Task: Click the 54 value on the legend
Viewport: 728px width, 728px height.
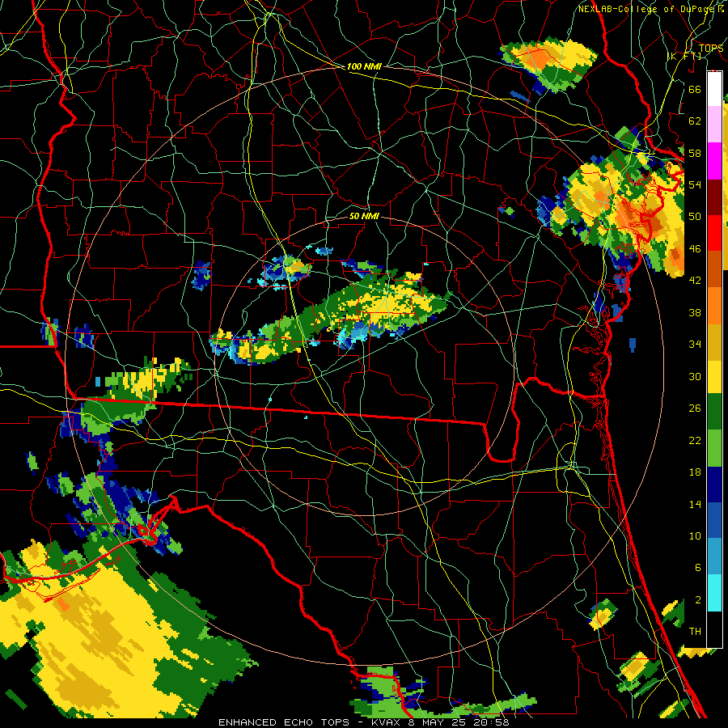Action: [695, 184]
